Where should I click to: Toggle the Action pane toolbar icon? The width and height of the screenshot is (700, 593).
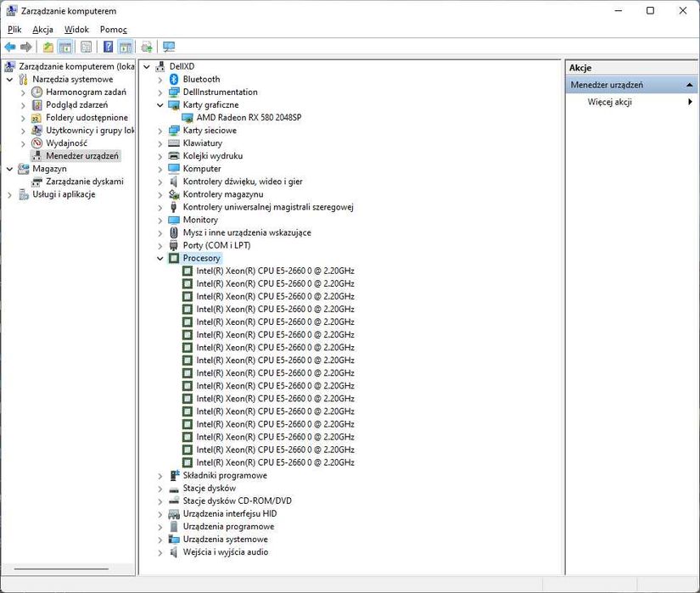[x=126, y=47]
